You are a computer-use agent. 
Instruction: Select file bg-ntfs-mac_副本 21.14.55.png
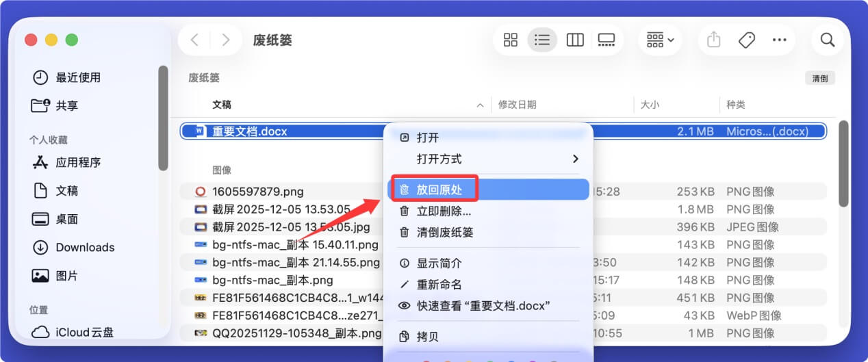296,262
